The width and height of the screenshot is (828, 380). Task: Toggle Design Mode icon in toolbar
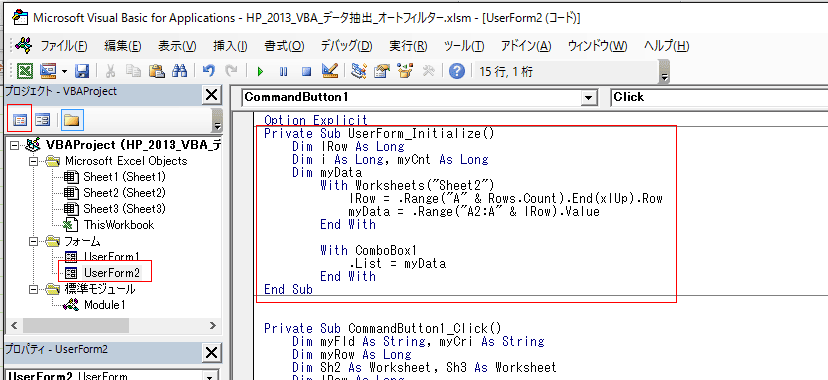330,71
